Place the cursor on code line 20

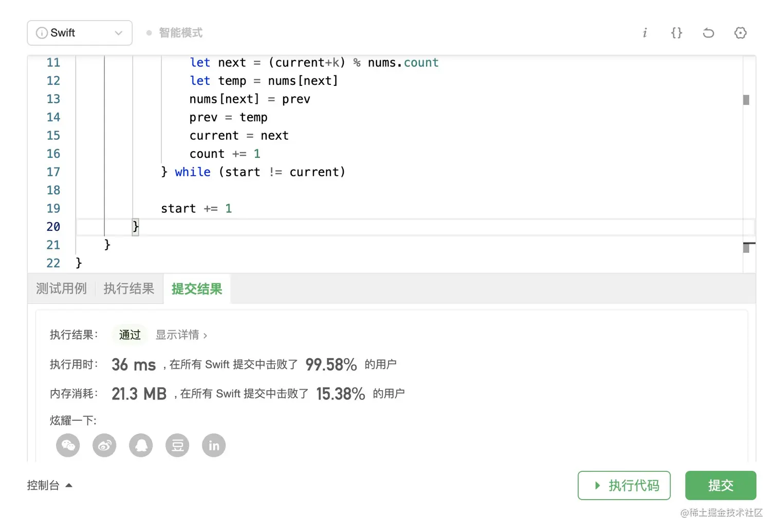360,227
